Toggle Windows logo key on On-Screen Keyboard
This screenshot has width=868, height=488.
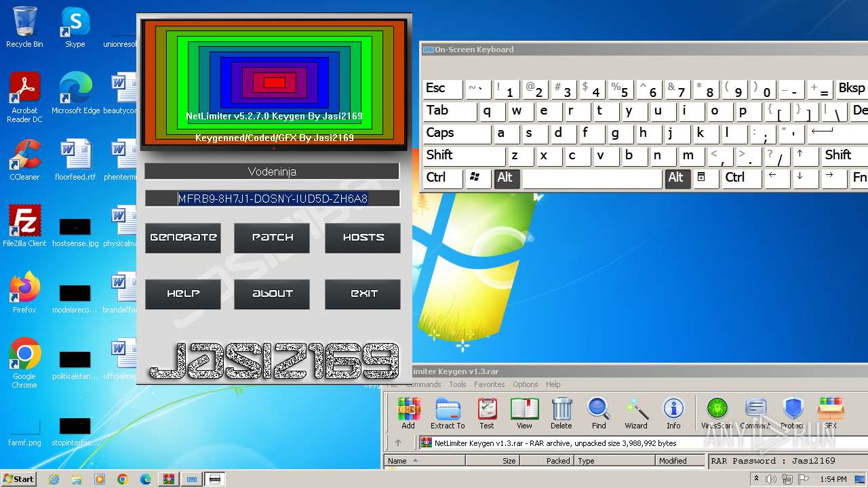click(477, 178)
